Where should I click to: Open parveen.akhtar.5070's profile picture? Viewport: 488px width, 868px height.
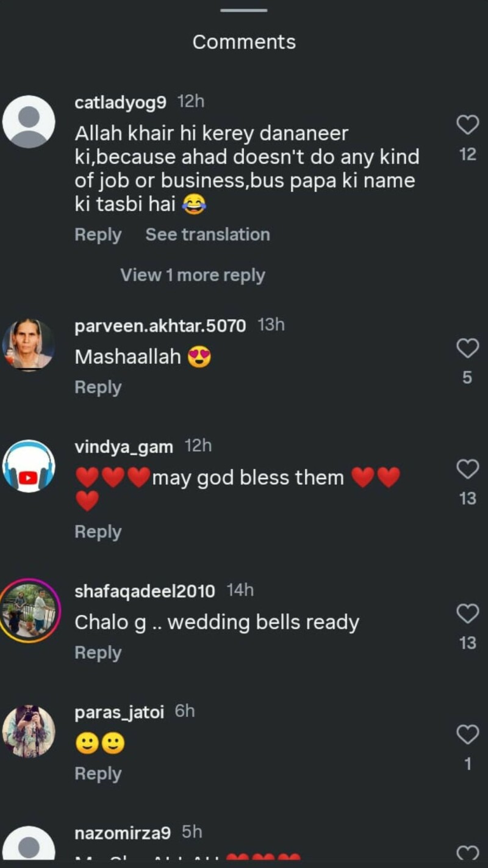(29, 345)
